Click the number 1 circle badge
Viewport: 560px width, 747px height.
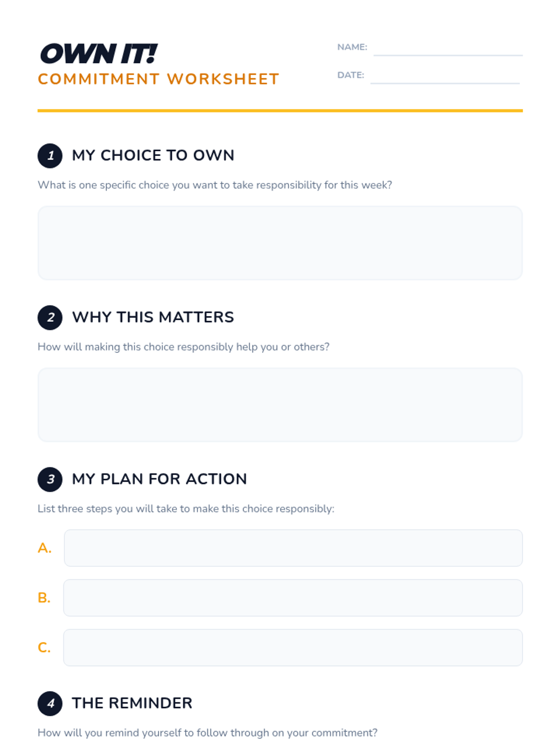click(x=50, y=155)
